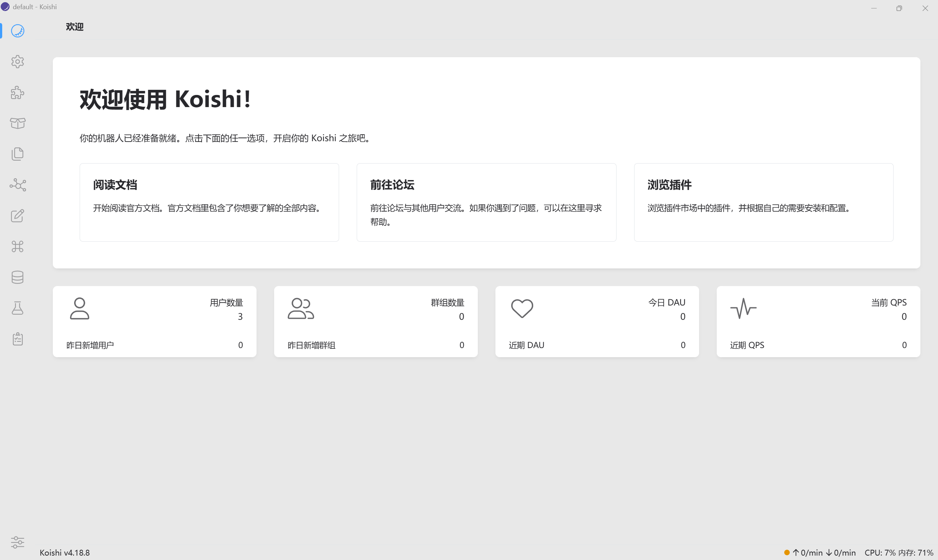Open plugin configuration puzzle icon
Viewport: 938px width, 560px height.
click(18, 92)
